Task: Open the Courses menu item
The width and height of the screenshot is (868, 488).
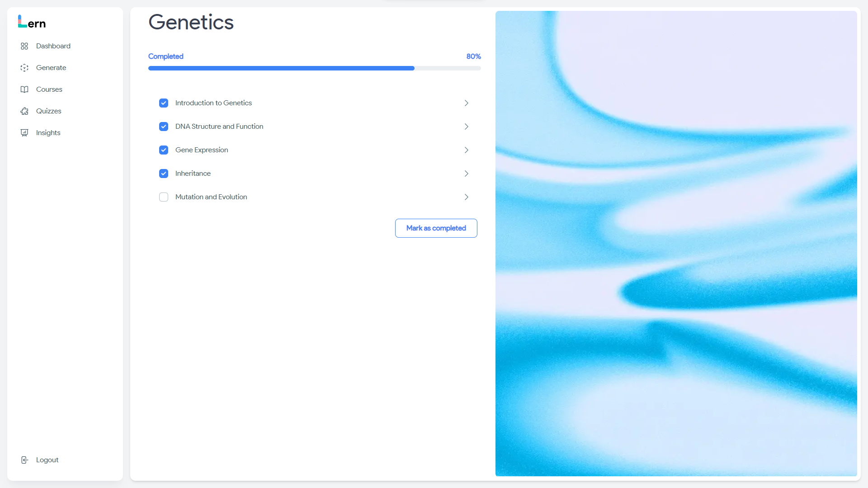Action: click(49, 89)
